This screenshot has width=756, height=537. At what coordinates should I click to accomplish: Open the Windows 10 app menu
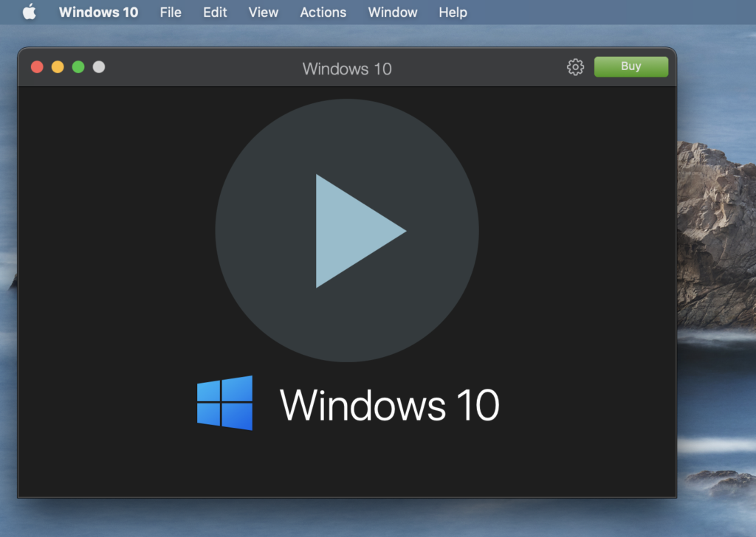click(98, 12)
